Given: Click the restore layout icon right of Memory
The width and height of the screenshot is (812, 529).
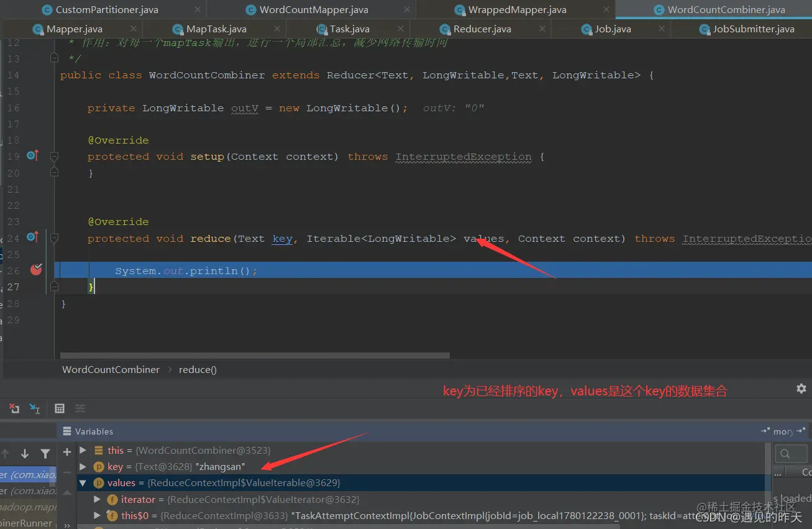Looking at the screenshot, I should pos(801,431).
